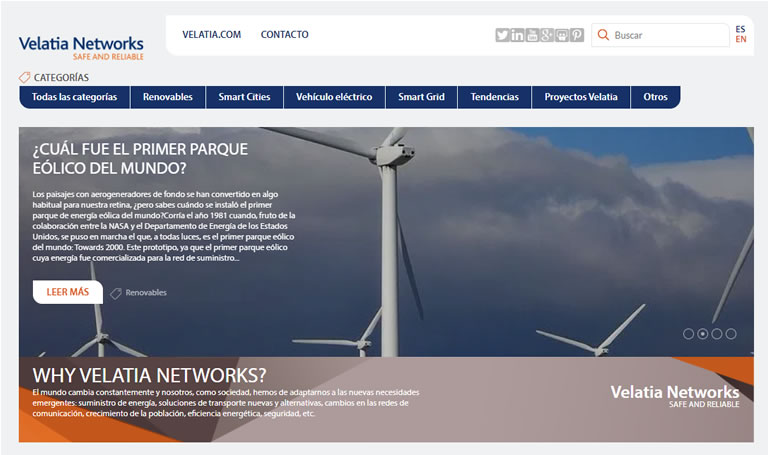Open the Smart Cities category tab
Screen dimensions: 768x455
pyautogui.click(x=244, y=97)
